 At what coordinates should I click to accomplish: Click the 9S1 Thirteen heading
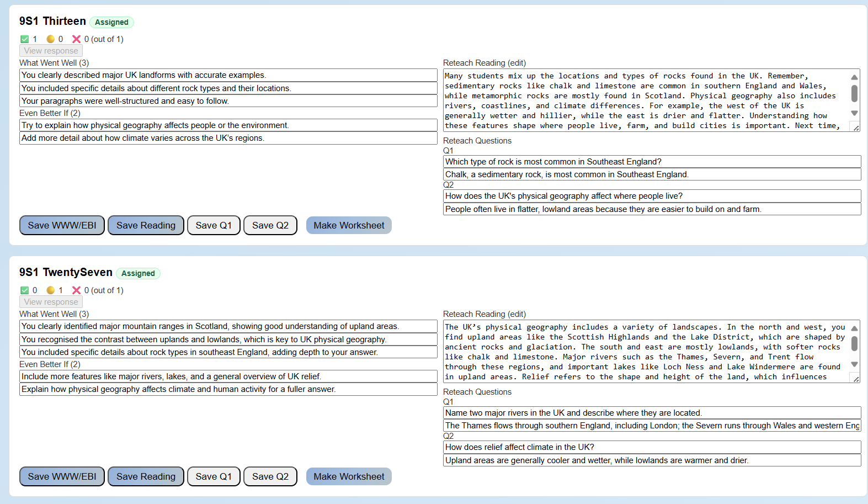[x=52, y=21]
